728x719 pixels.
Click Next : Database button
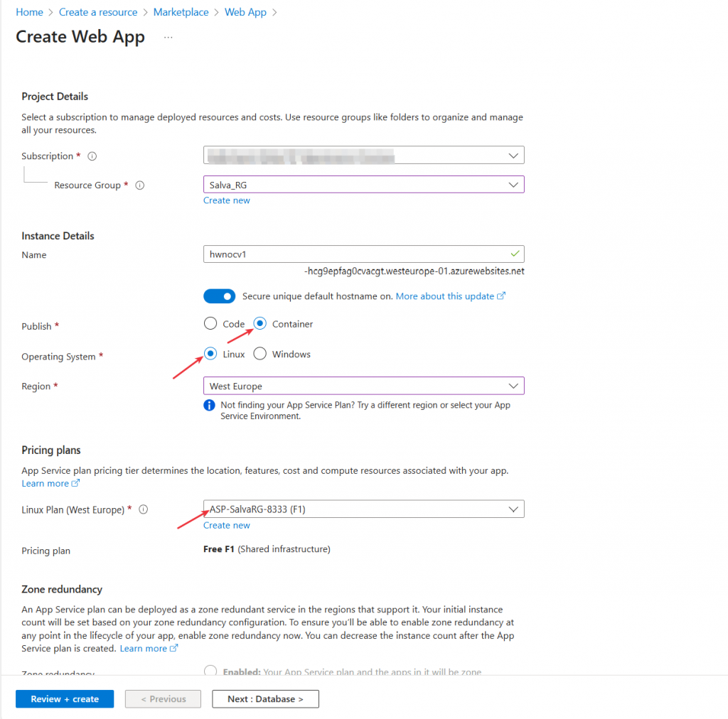(x=265, y=699)
